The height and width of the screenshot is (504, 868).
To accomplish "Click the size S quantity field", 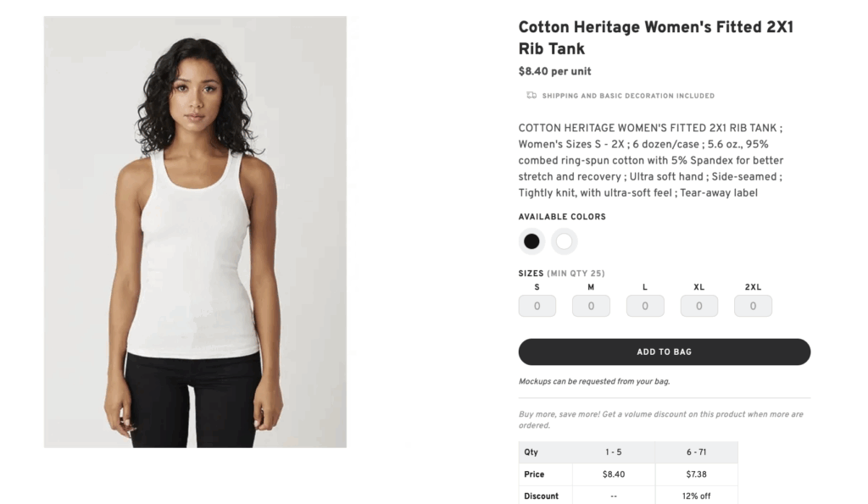I will coord(537,306).
